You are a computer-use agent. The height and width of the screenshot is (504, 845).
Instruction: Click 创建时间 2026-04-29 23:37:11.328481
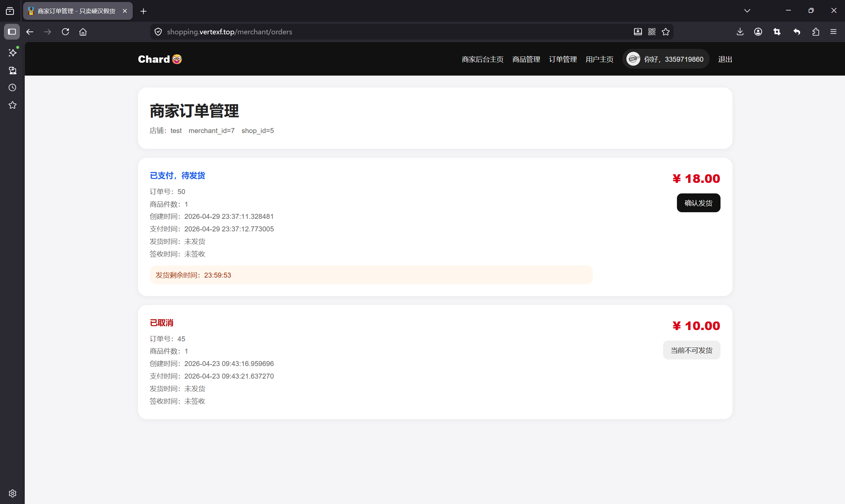click(212, 216)
